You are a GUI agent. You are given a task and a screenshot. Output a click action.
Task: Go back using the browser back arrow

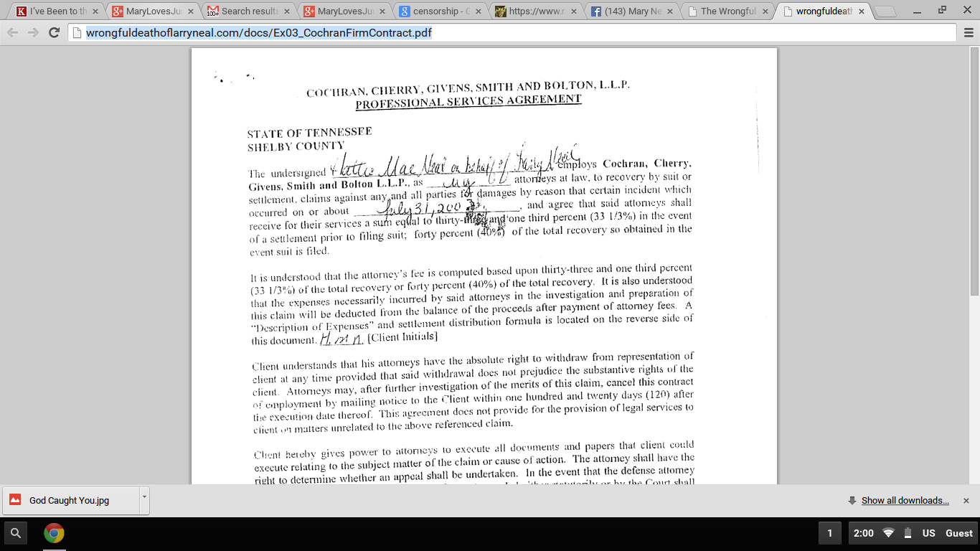(x=13, y=32)
